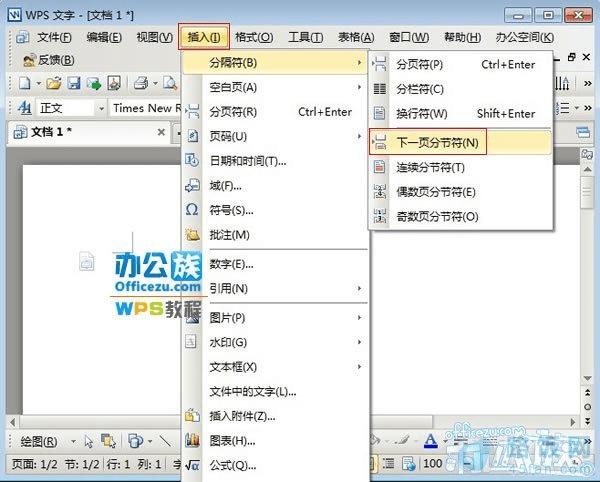Choose 分页符(R) in Insert menu
The image size is (600, 482).
[x=275, y=112]
